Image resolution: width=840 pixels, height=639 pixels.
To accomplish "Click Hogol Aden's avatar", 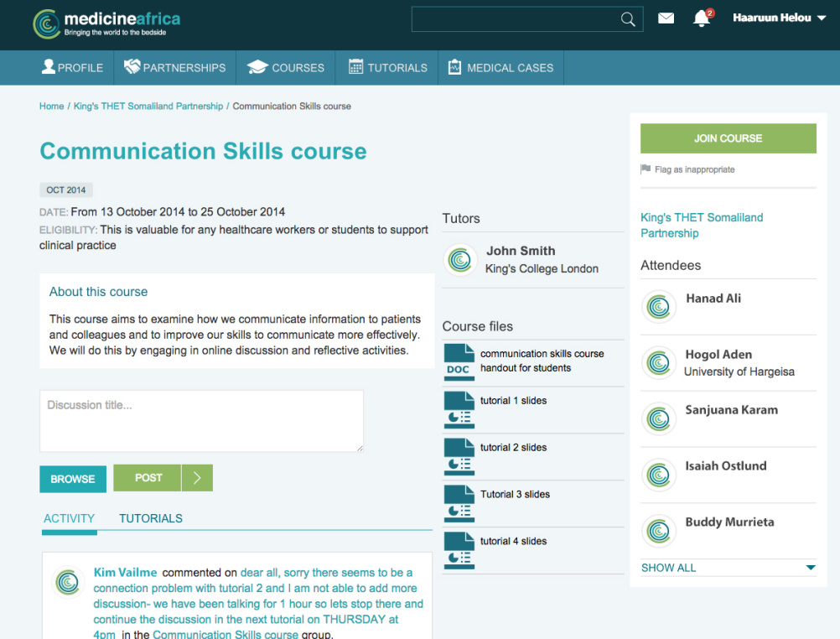I will tap(658, 363).
